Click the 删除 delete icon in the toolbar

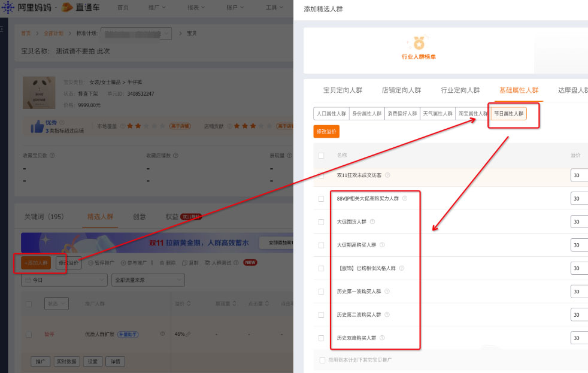point(162,262)
